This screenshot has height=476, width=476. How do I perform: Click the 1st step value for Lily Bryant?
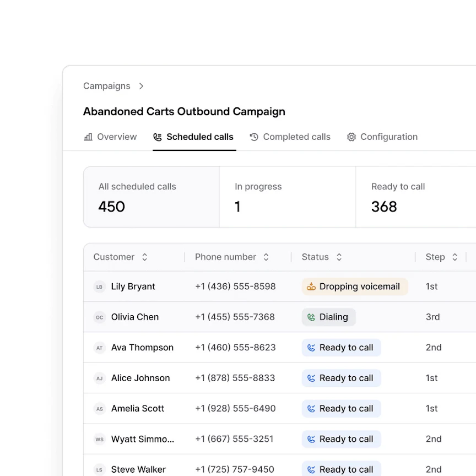pyautogui.click(x=431, y=286)
